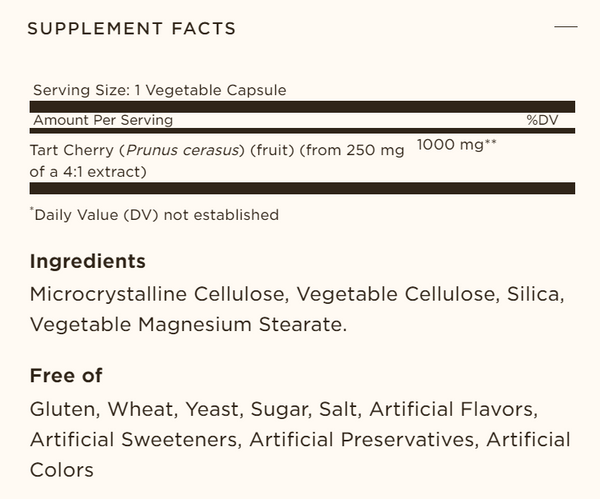Click the Vegetable Magnesium Stearate text
The height and width of the screenshot is (499, 600).
pyautogui.click(x=187, y=325)
